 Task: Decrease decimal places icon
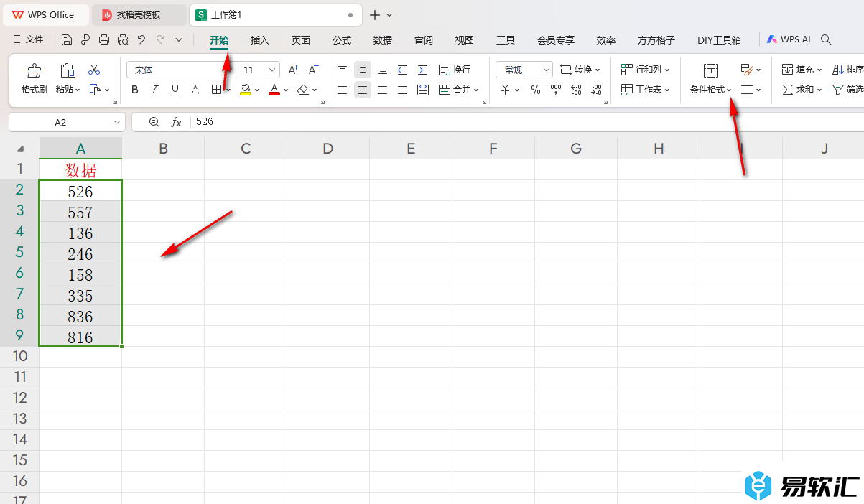point(596,90)
